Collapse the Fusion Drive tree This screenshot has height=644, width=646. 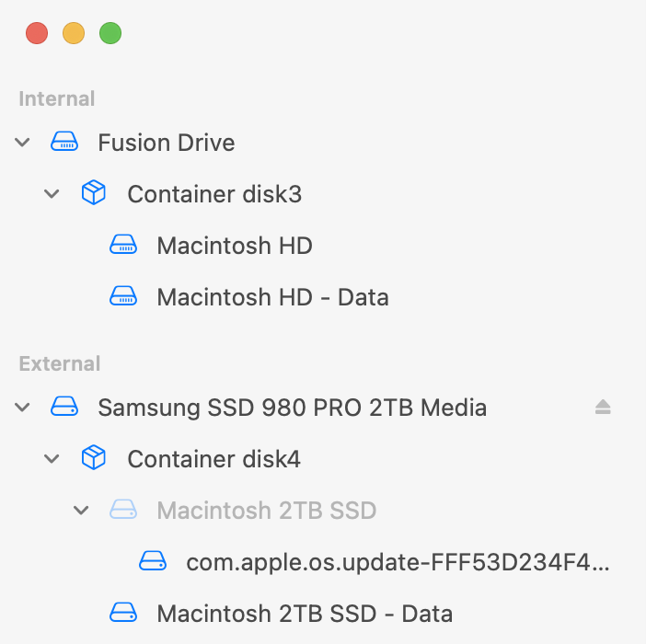(23, 143)
